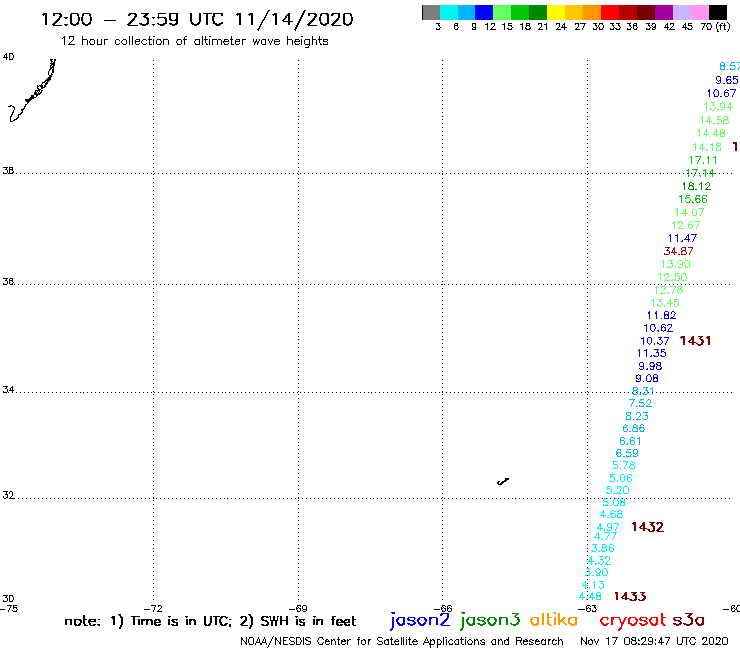
Task: Click the jason2 satellite legend label
Action: [420, 620]
